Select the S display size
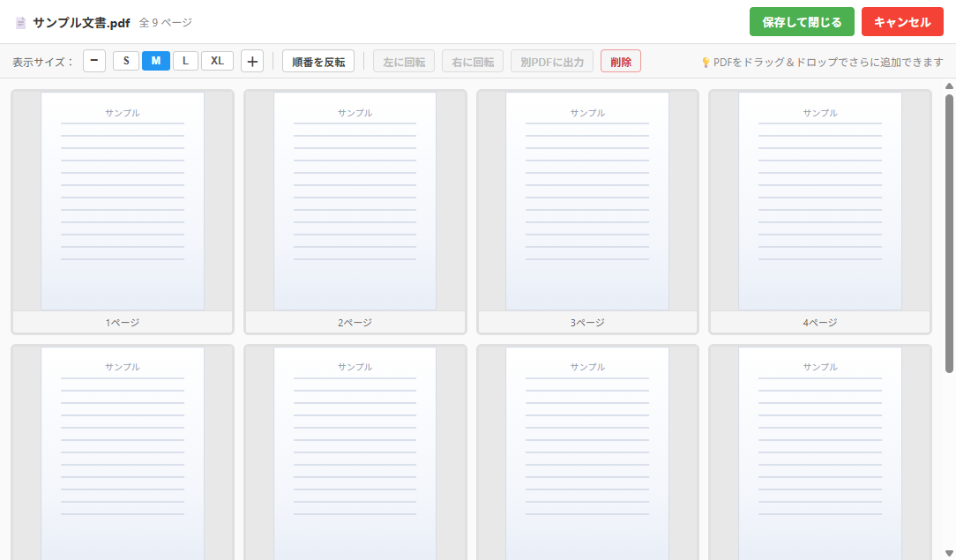The image size is (956, 560). (126, 61)
